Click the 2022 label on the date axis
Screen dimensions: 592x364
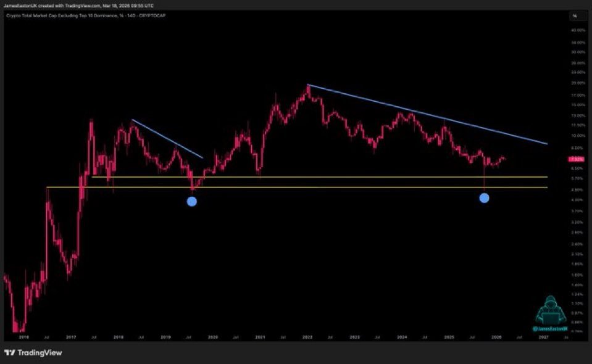[307, 337]
